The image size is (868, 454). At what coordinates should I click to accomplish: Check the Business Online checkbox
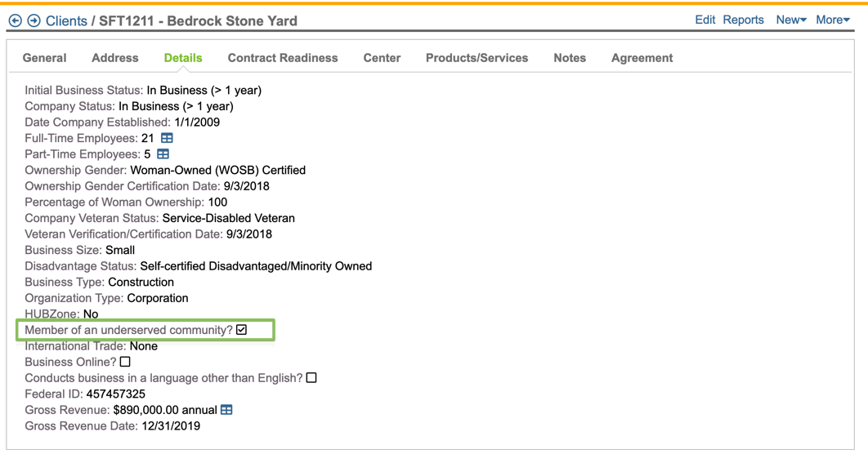pos(125,362)
